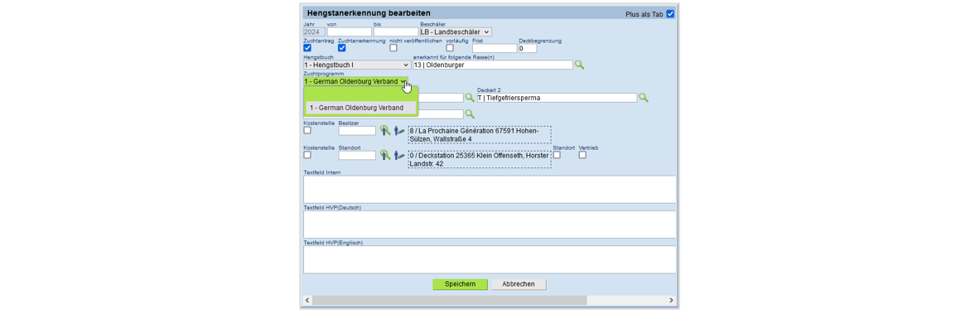Enable the Vertrieb checkbox
Viewport: 980px width, 314px height.
click(x=582, y=155)
